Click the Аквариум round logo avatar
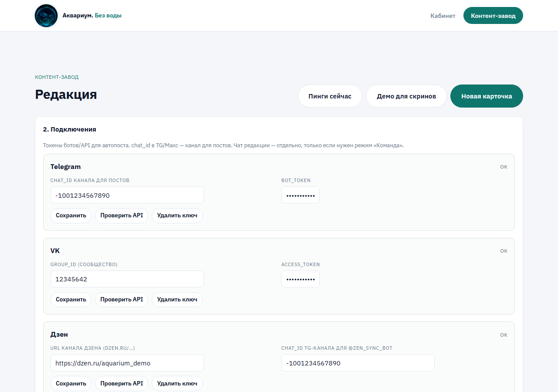The image size is (558, 392). pyautogui.click(x=46, y=16)
